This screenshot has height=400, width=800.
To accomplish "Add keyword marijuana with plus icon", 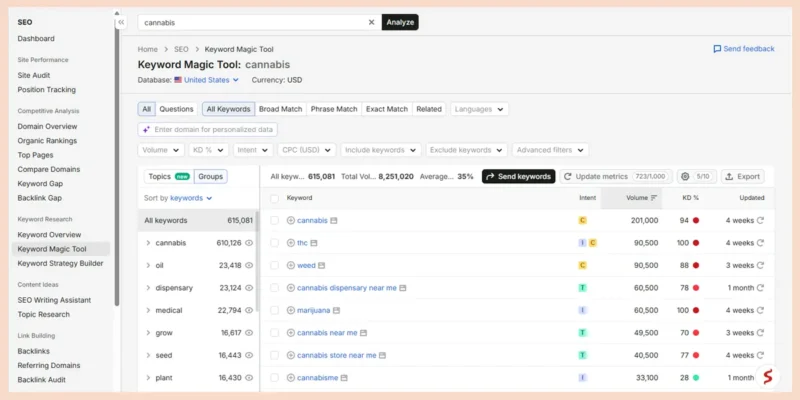I will pyautogui.click(x=291, y=310).
